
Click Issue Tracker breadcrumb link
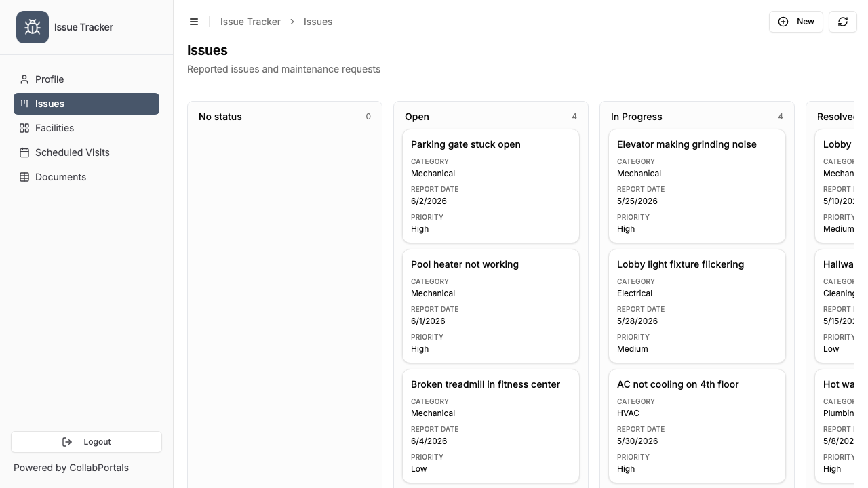250,22
